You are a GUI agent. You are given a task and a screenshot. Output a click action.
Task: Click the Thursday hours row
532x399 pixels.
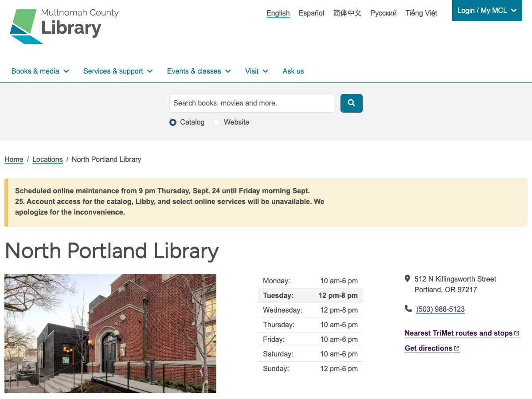(310, 325)
